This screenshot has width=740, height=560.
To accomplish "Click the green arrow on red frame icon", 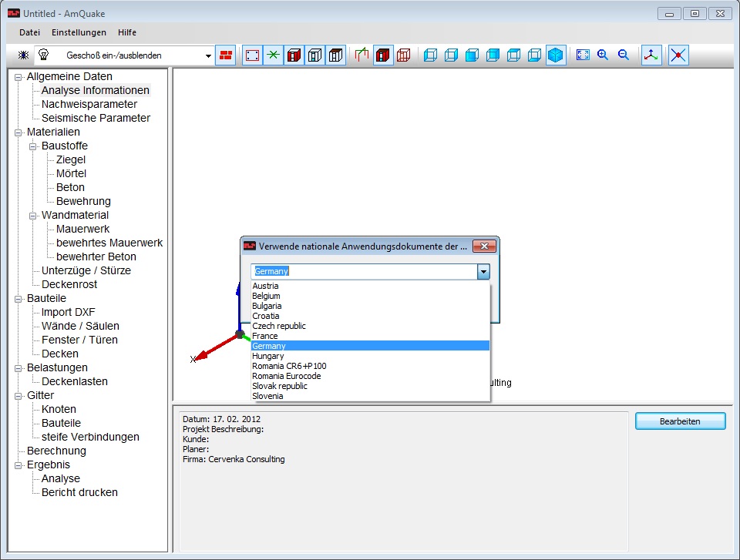I will click(362, 55).
